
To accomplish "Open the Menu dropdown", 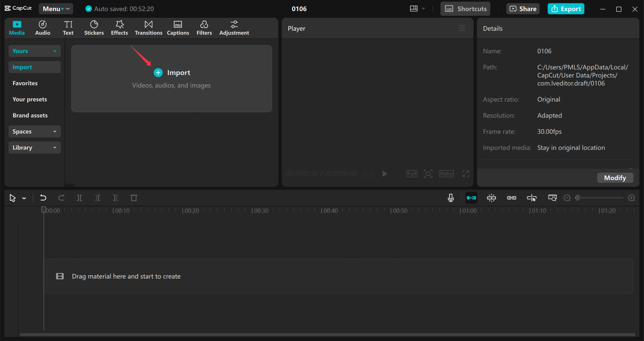I will point(56,9).
